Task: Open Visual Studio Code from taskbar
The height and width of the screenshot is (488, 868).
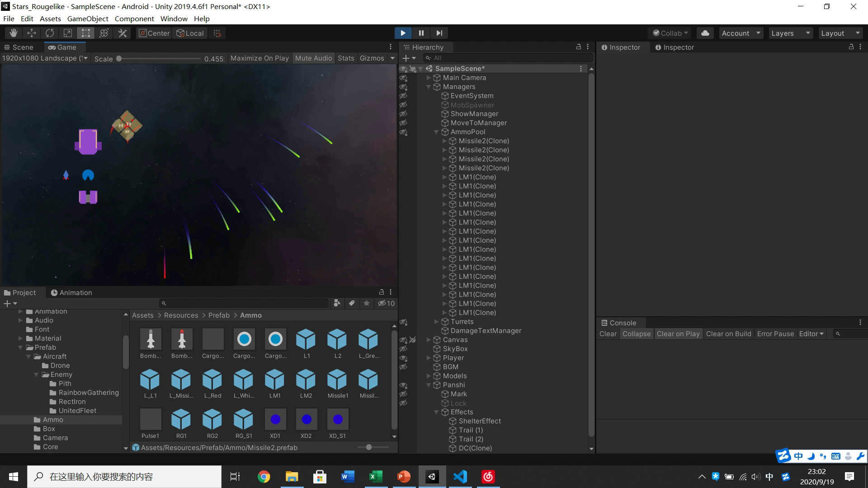Action: click(460, 477)
